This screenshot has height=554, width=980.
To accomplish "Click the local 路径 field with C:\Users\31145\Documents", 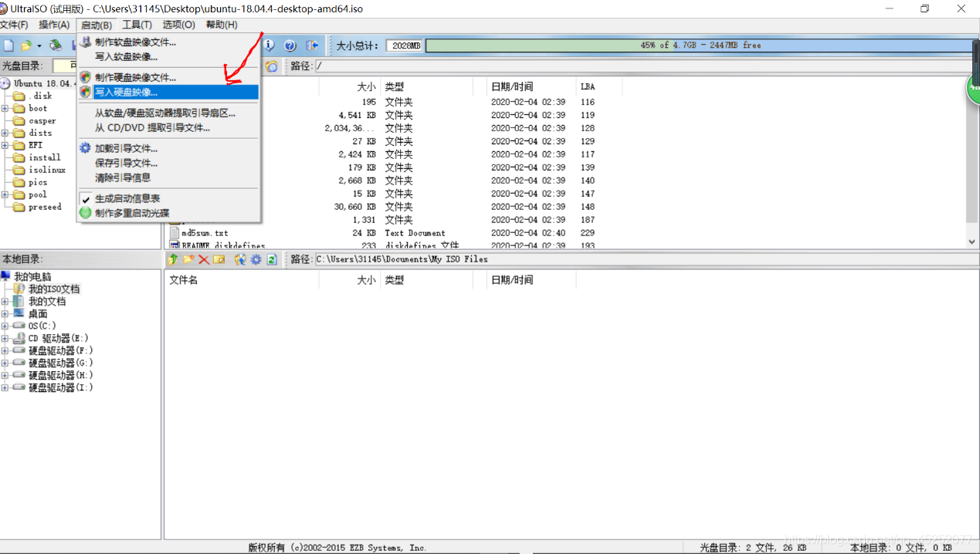I will tap(646, 259).
